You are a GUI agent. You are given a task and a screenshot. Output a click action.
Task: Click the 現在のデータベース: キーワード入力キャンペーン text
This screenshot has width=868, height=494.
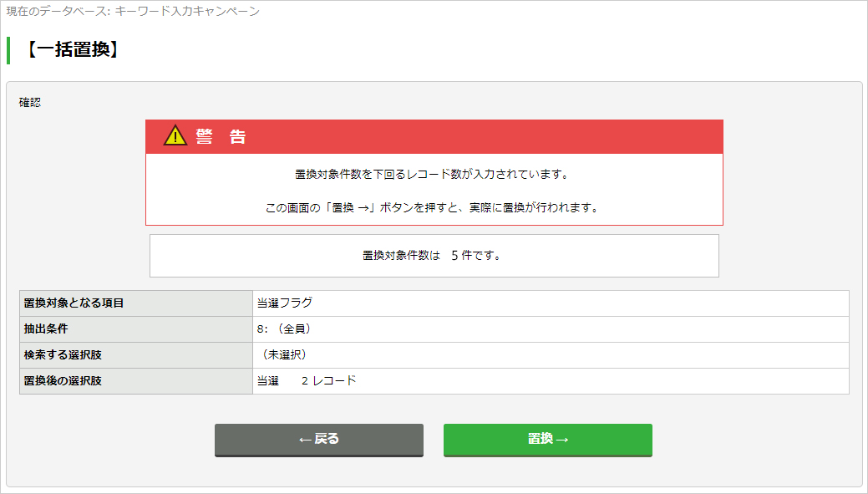(133, 11)
